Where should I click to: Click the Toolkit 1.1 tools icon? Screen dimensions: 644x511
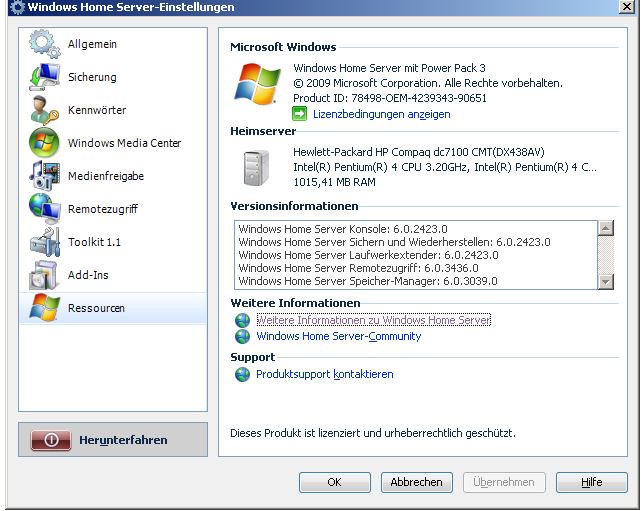44,242
